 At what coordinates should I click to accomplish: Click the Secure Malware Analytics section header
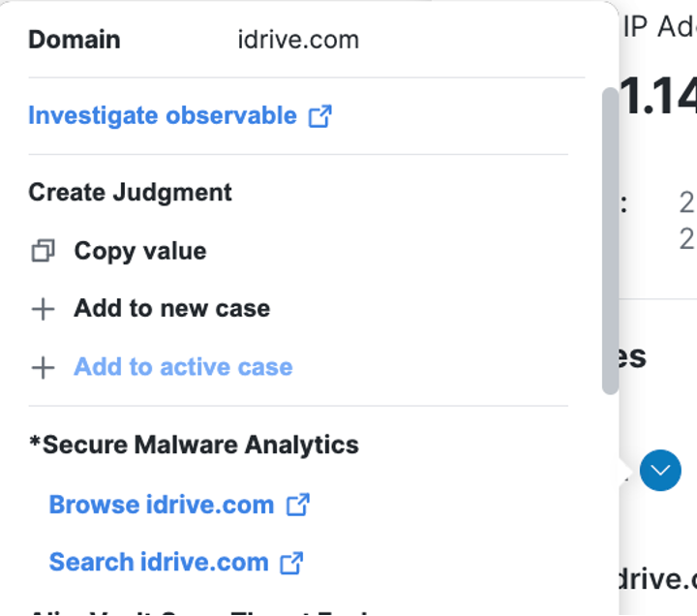pyautogui.click(x=194, y=446)
